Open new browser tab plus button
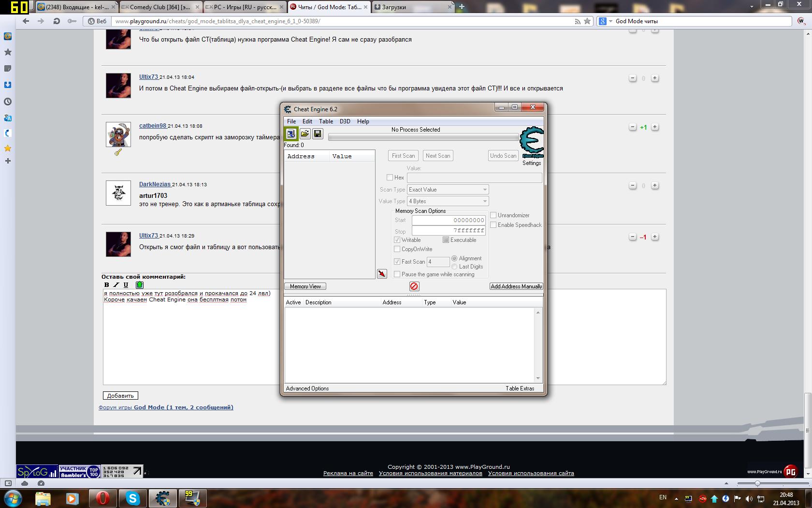This screenshot has height=508, width=812. click(462, 7)
